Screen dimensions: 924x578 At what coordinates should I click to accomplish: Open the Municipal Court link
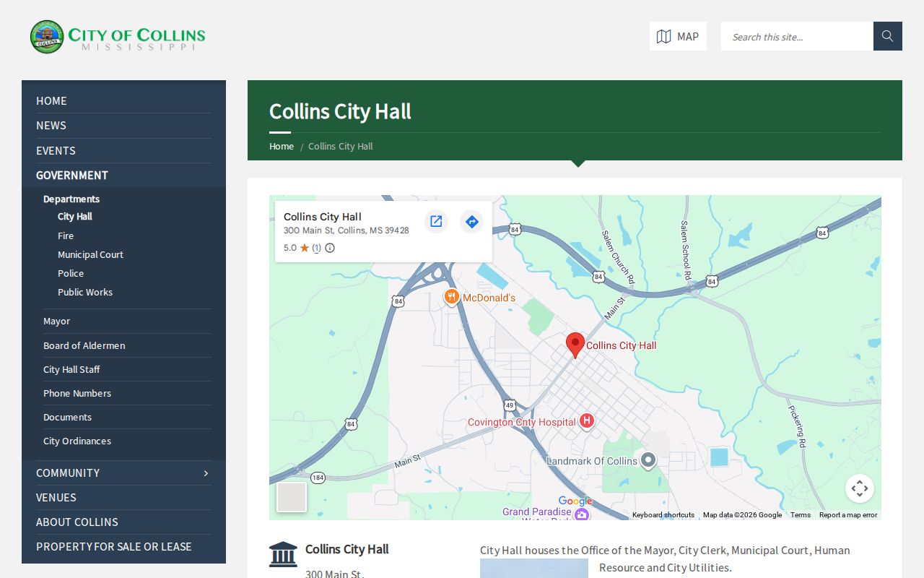90,255
